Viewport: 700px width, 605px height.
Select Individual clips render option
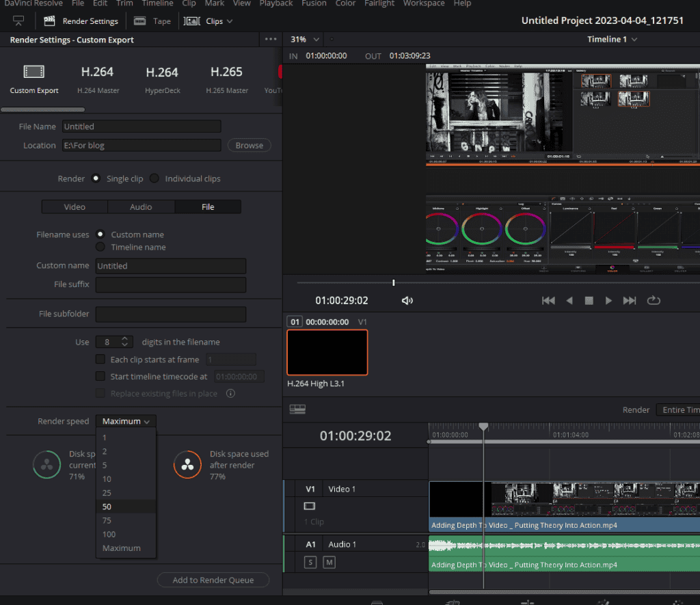154,178
